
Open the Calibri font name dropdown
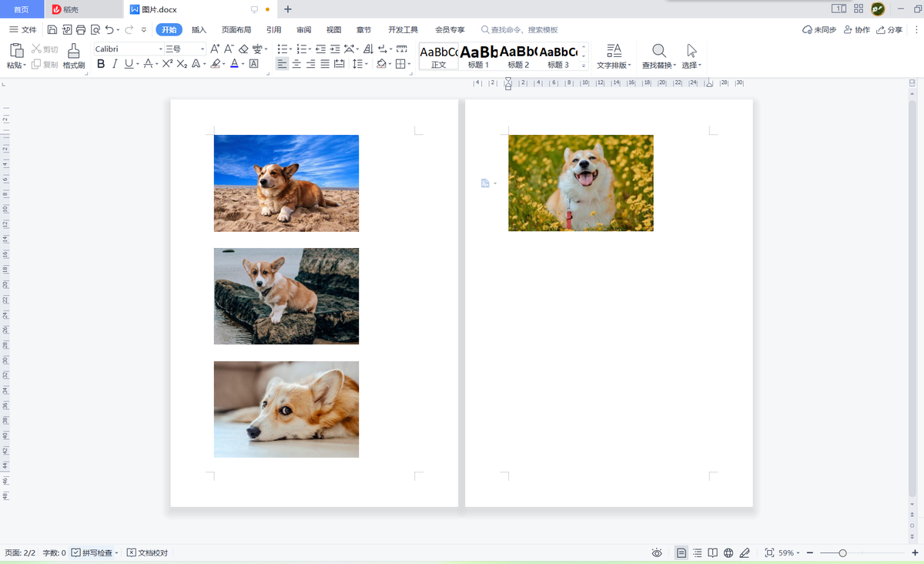128,49
